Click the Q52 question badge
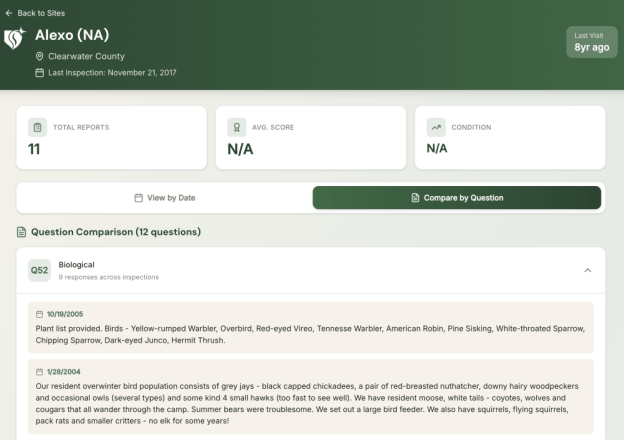Screen dimensions: 624x440 (x=39, y=270)
